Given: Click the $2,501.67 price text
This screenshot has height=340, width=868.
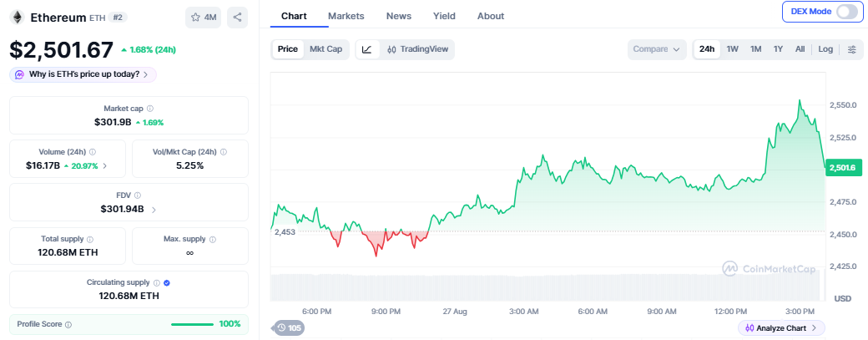Looking at the screenshot, I should 62,50.
